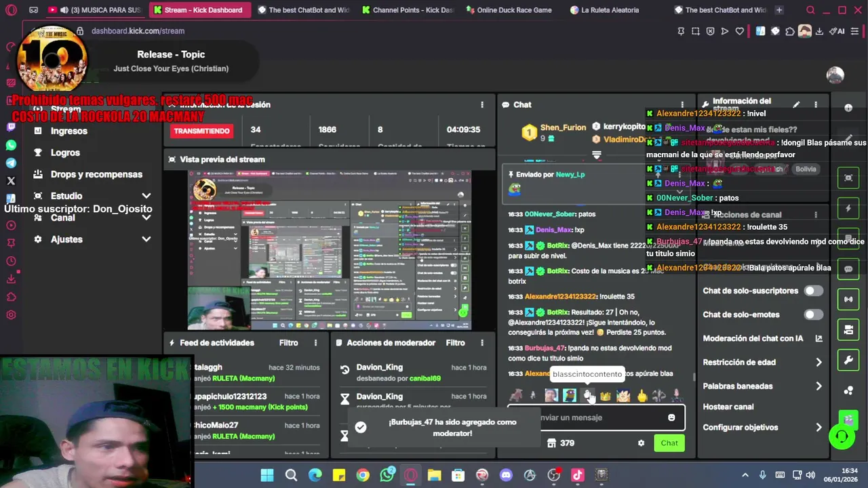Open Información de la sesión three-dot menu
868x488 pixels.
click(482, 105)
